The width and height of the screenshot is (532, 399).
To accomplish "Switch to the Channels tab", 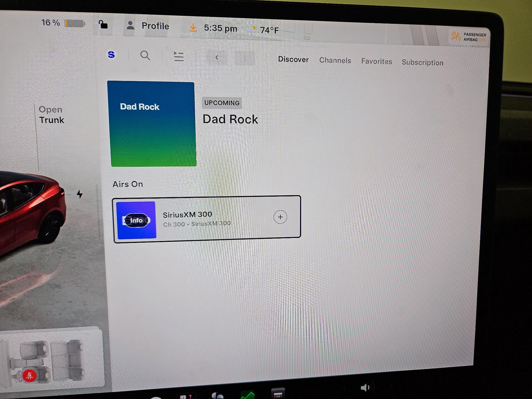I will [x=335, y=60].
